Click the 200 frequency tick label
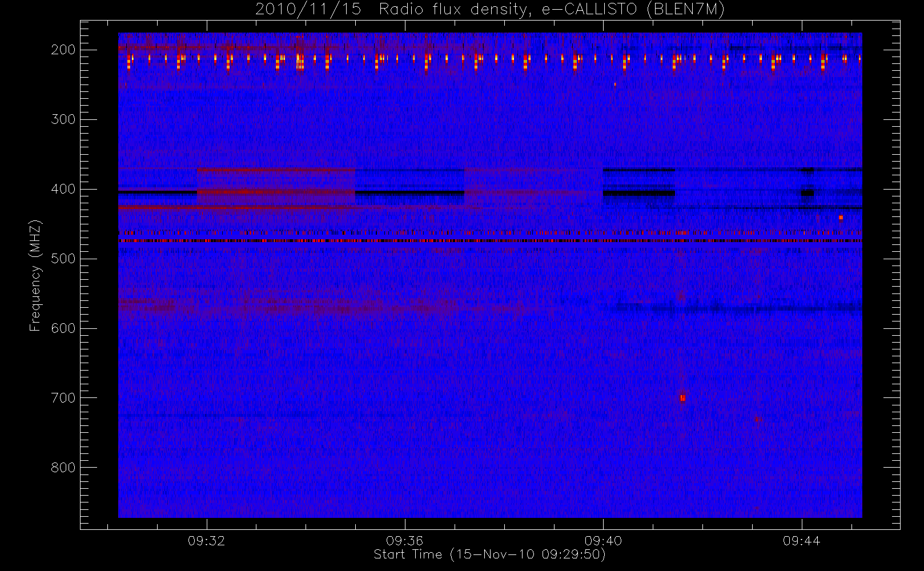This screenshot has width=924, height=571. click(63, 50)
